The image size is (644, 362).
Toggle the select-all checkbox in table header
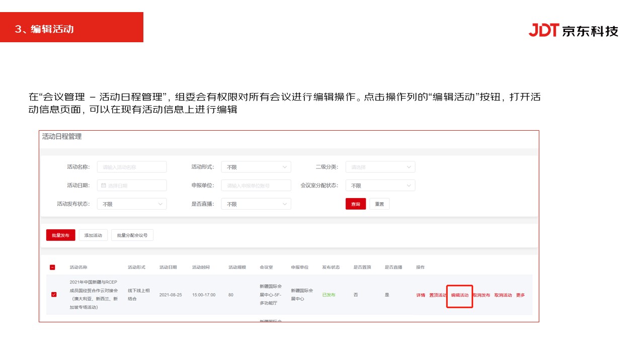coord(53,267)
